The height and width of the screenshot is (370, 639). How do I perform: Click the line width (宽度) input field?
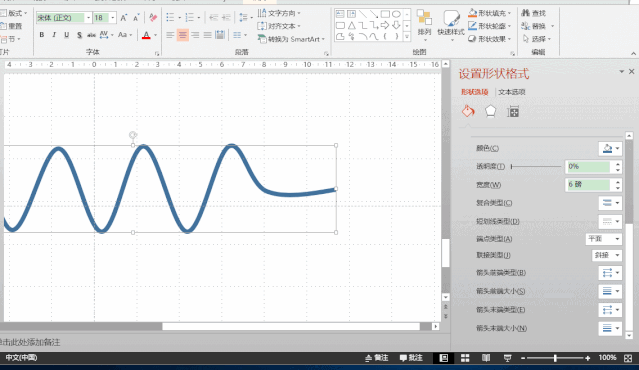coord(588,185)
